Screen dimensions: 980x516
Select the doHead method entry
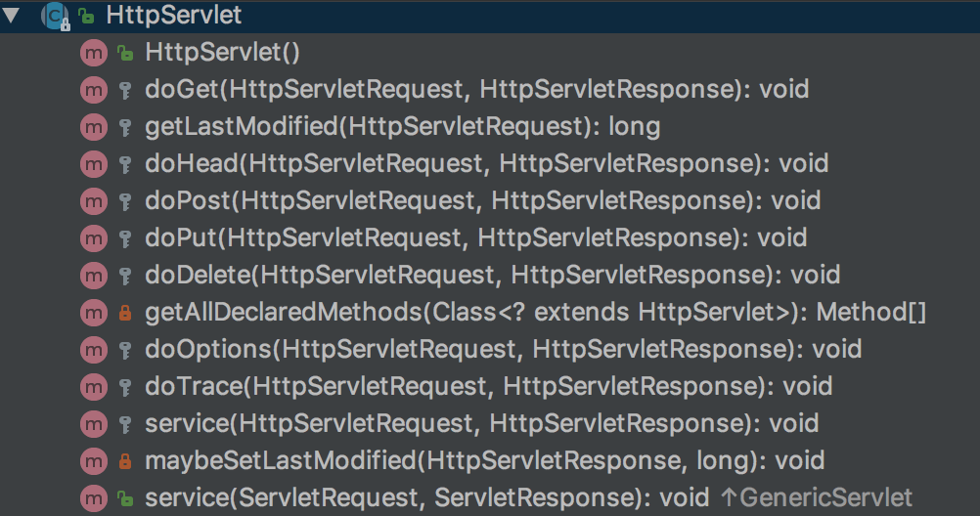pyautogui.click(x=486, y=164)
